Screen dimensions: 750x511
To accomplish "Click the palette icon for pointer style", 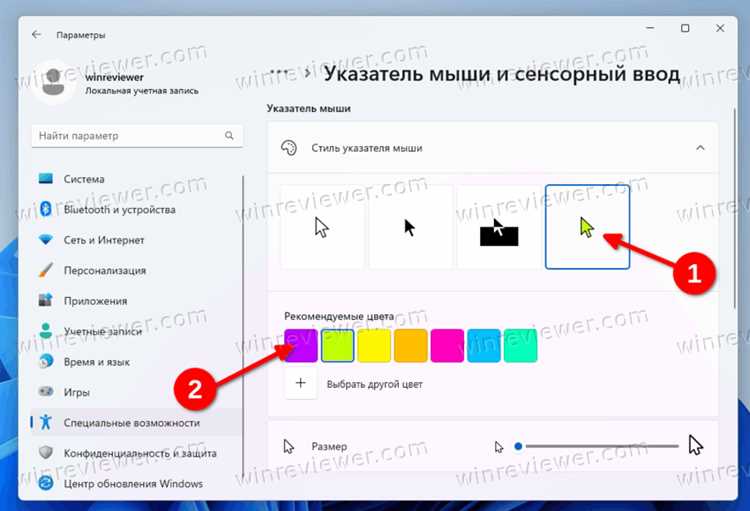I will [x=289, y=148].
